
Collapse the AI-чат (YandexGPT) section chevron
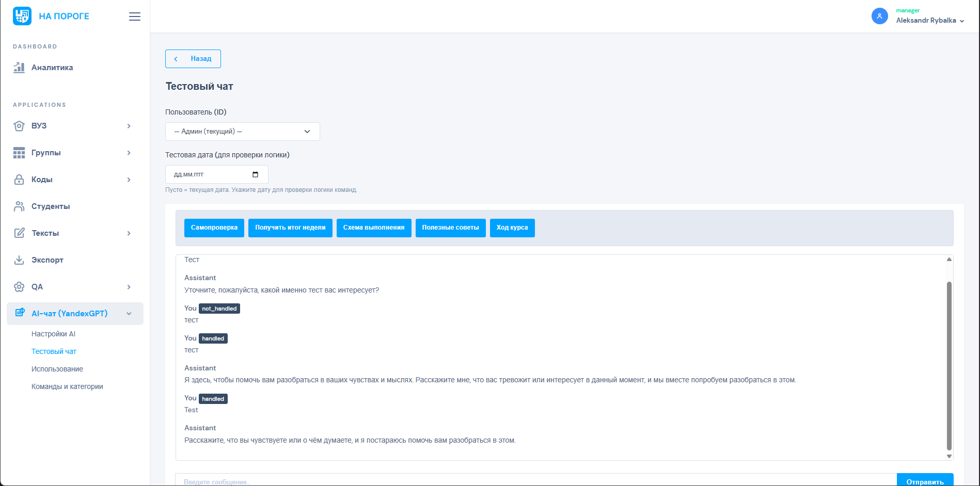[129, 314]
